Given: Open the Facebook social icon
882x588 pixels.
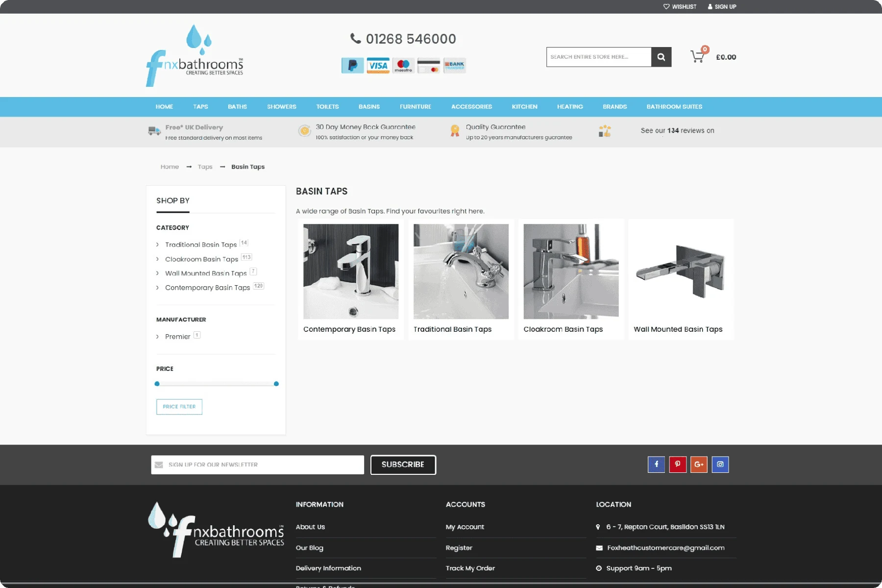Looking at the screenshot, I should (x=656, y=465).
